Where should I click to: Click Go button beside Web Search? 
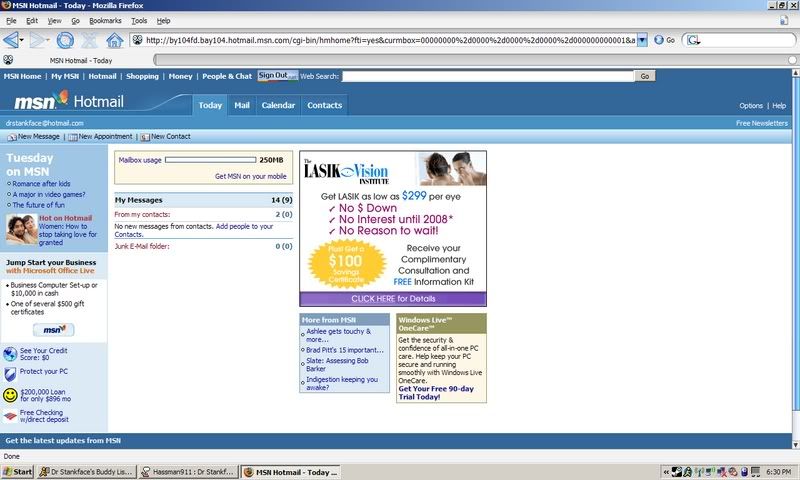[645, 76]
